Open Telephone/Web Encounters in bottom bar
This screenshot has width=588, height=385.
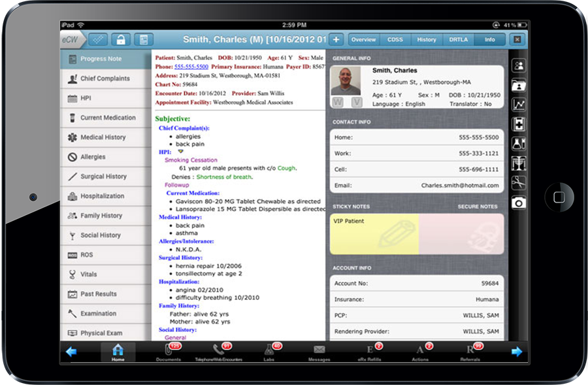(219, 352)
